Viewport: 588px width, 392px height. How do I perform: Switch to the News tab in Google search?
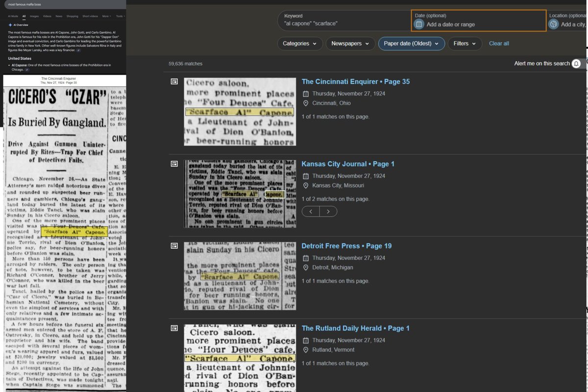(59, 16)
